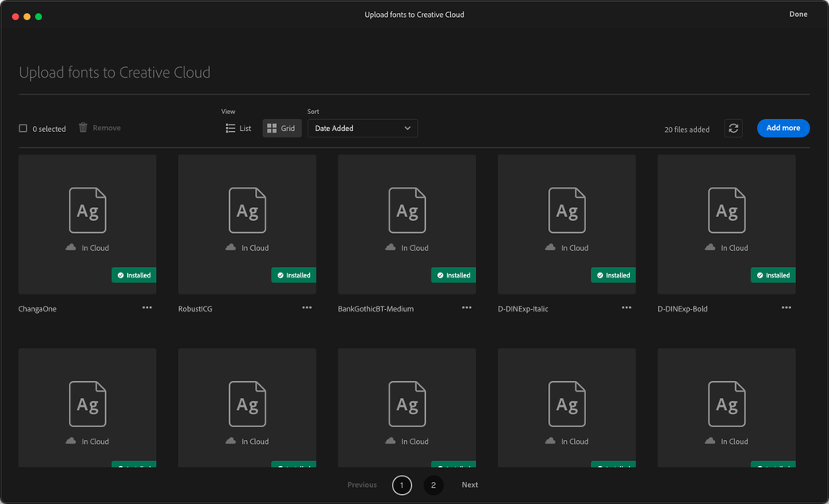Click the In Cloud icon under D-DINExp-Italic

(551, 248)
